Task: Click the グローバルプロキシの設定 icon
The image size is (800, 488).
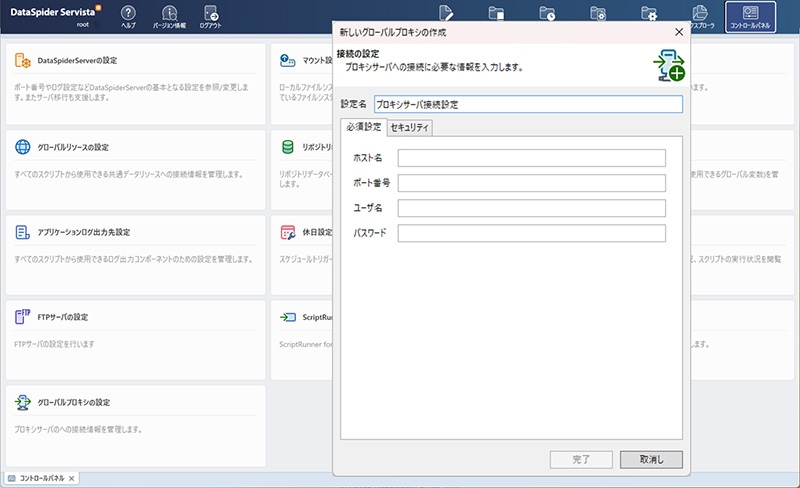Action: coord(22,402)
